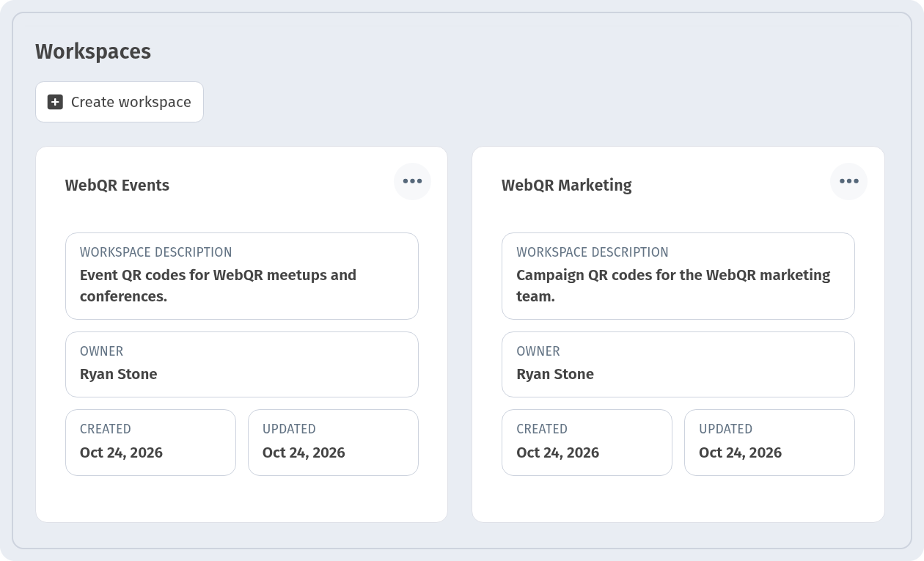Click owner Ryan Stone in WebQR Events card
924x561 pixels.
119,374
